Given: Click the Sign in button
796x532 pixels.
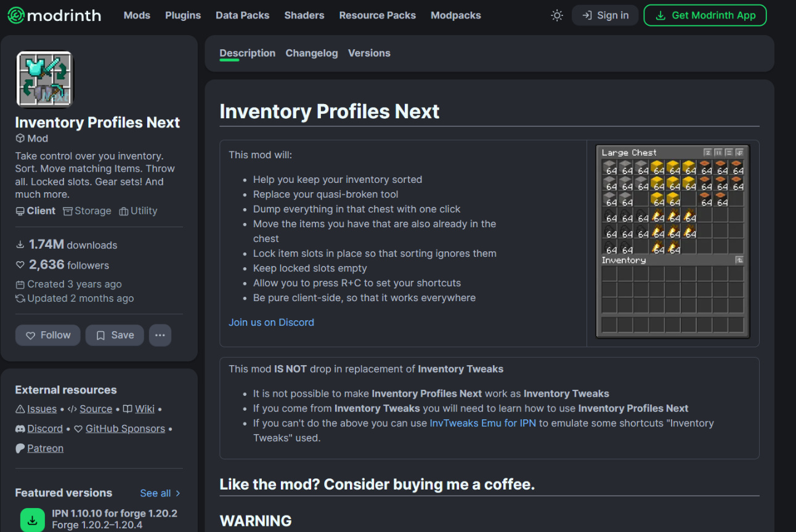Looking at the screenshot, I should (605, 15).
